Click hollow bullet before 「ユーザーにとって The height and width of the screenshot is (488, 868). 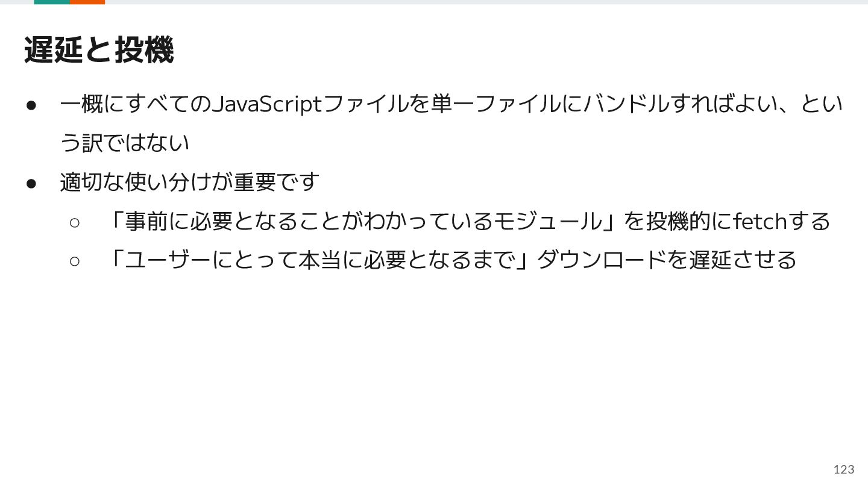[75, 261]
